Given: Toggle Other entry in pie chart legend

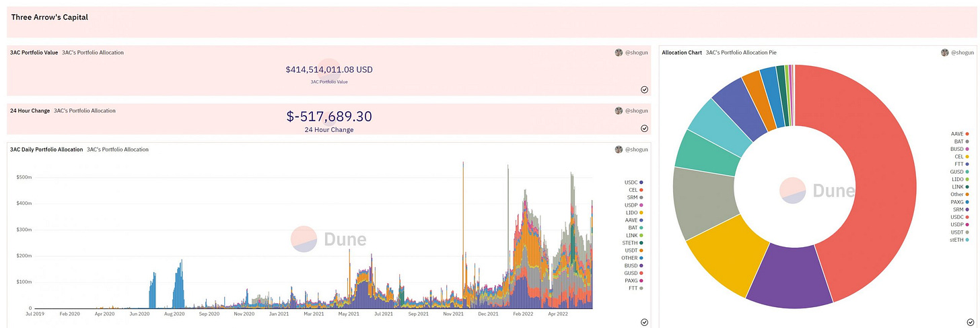Looking at the screenshot, I should pos(960,194).
